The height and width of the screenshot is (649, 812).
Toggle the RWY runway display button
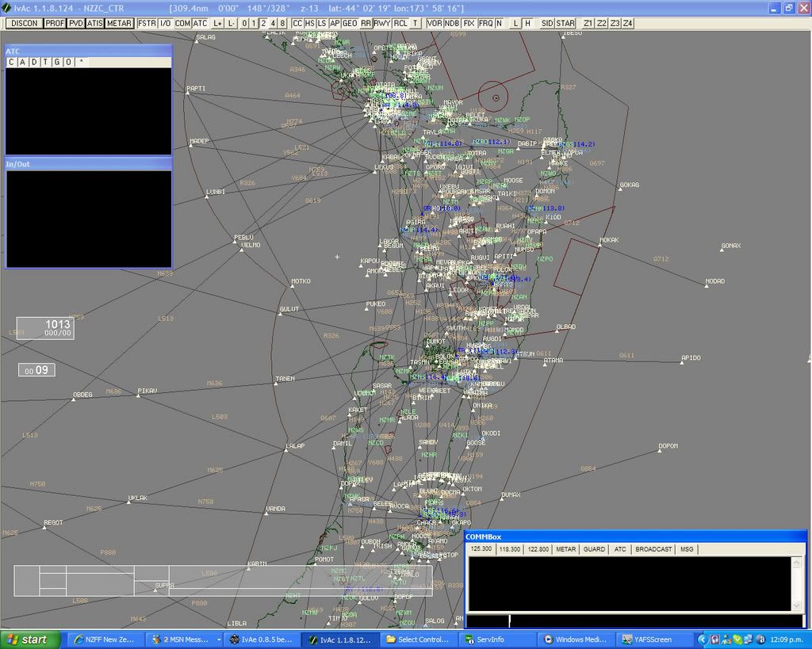pos(382,24)
